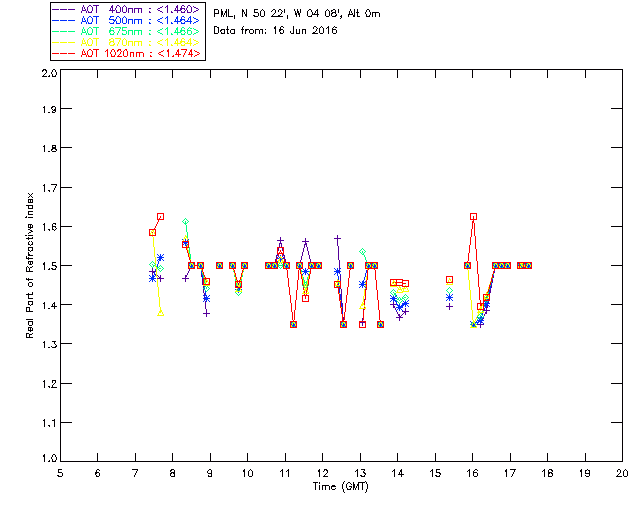Click the hour 14 x-axis label
Viewport: 640px width, 512px height.
click(398, 473)
